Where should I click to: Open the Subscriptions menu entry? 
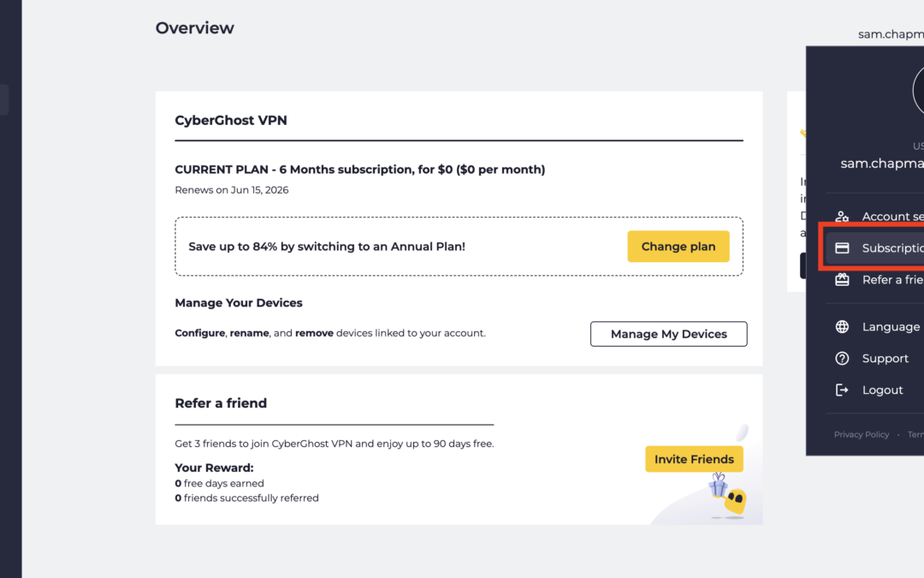tap(891, 248)
